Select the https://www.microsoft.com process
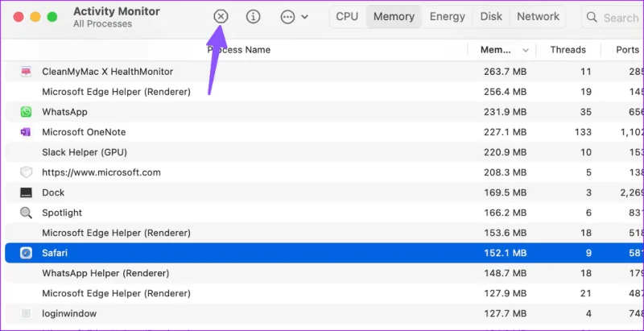 (x=101, y=172)
